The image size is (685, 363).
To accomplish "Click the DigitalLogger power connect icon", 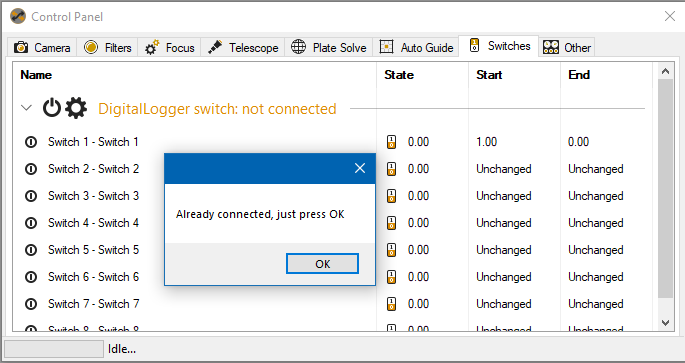I will tap(52, 108).
